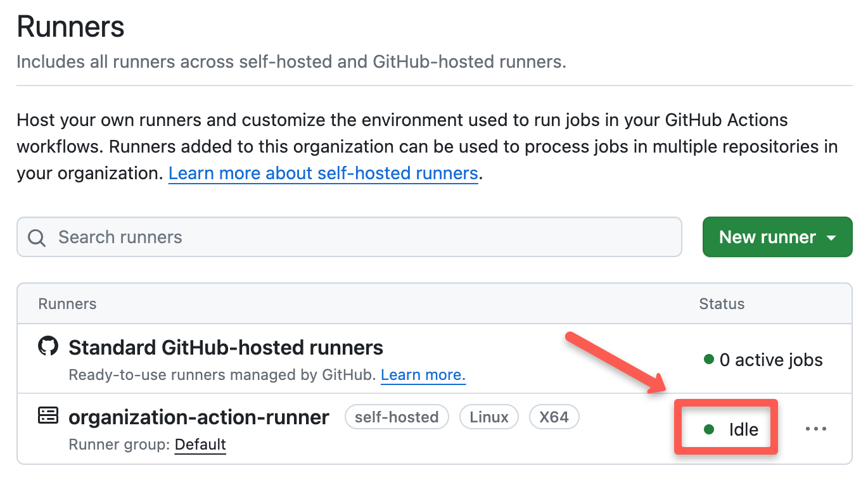Select Standard GitHub-hosted runners row
This screenshot has width=868, height=480.
coord(226,347)
